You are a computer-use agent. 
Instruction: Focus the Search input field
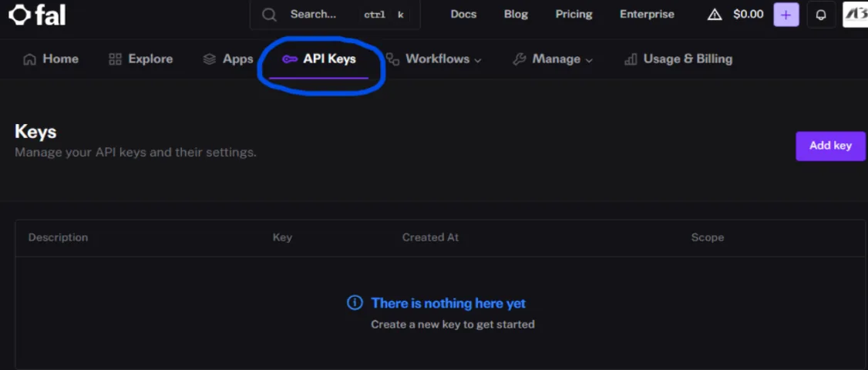tap(335, 15)
